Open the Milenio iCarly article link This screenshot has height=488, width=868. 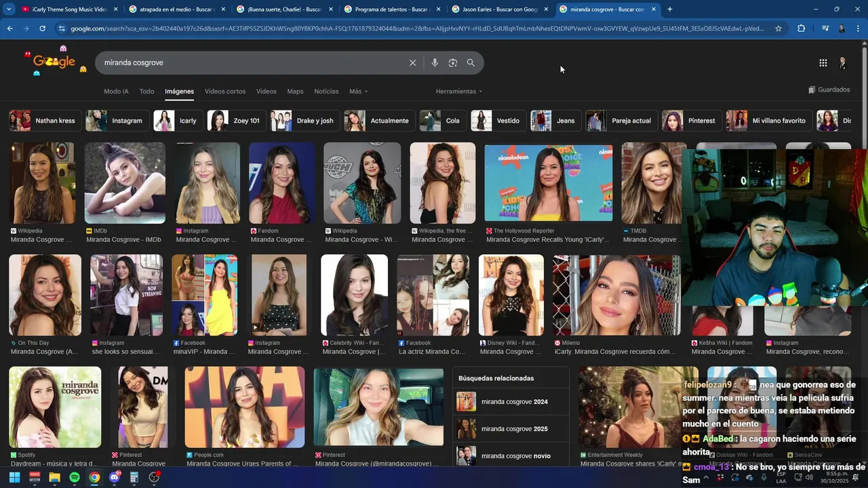tap(614, 352)
